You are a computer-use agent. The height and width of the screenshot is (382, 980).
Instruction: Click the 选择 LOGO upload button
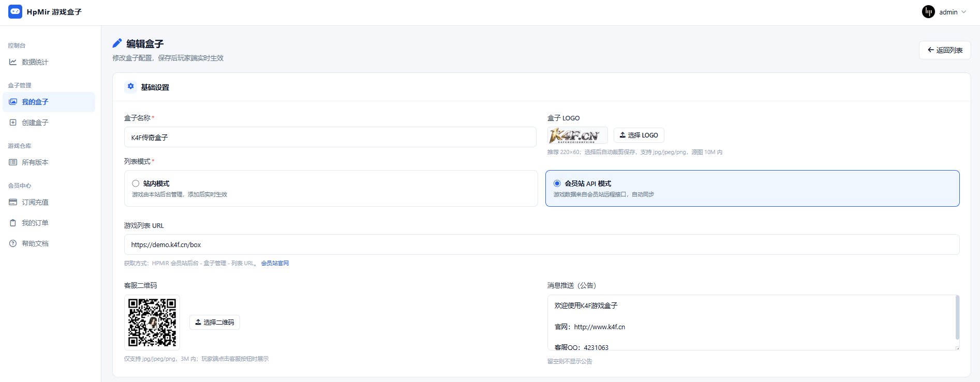click(x=639, y=135)
